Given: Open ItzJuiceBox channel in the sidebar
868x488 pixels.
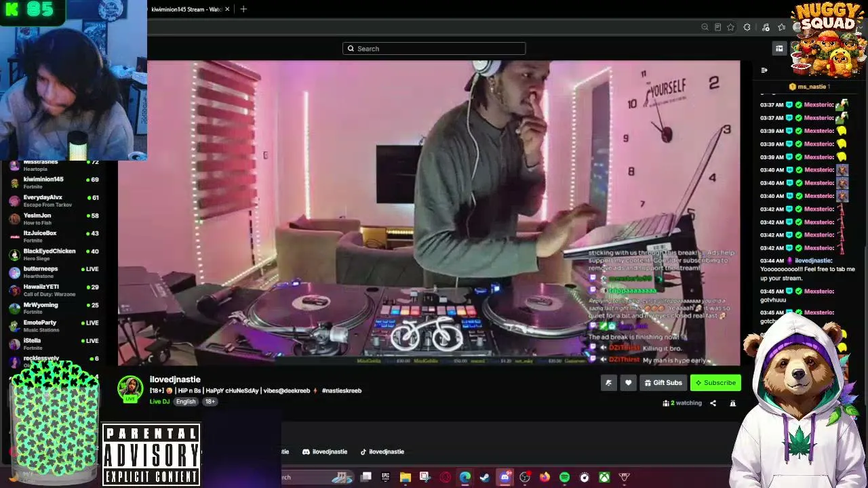Looking at the screenshot, I should [54, 237].
